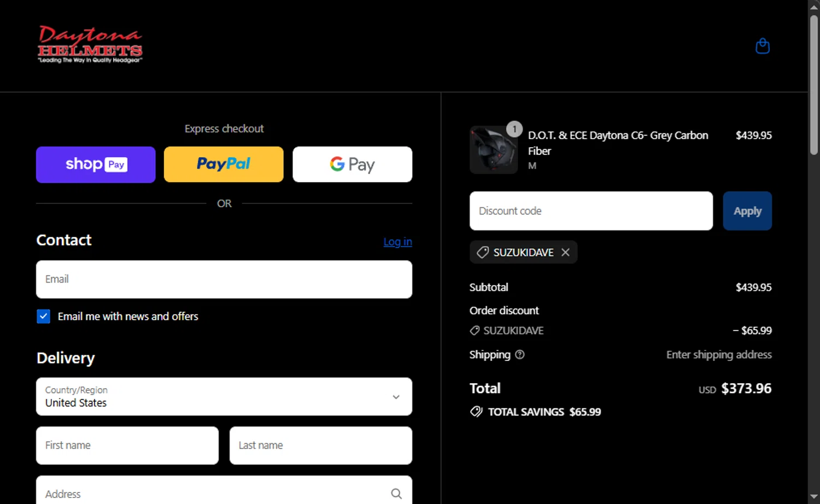Click the helmet product thumbnail
The image size is (820, 504).
point(494,150)
